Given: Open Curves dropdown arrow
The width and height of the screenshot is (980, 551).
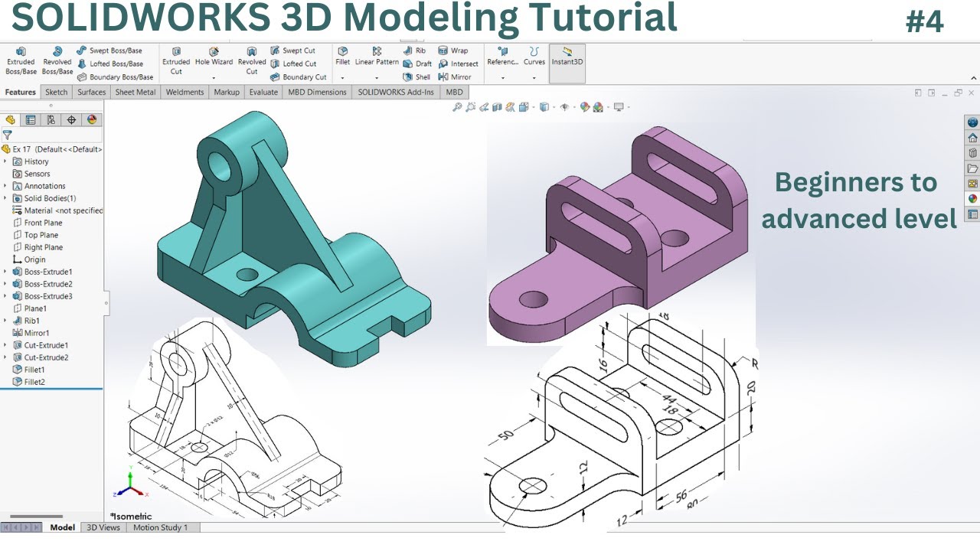Looking at the screenshot, I should pos(534,77).
